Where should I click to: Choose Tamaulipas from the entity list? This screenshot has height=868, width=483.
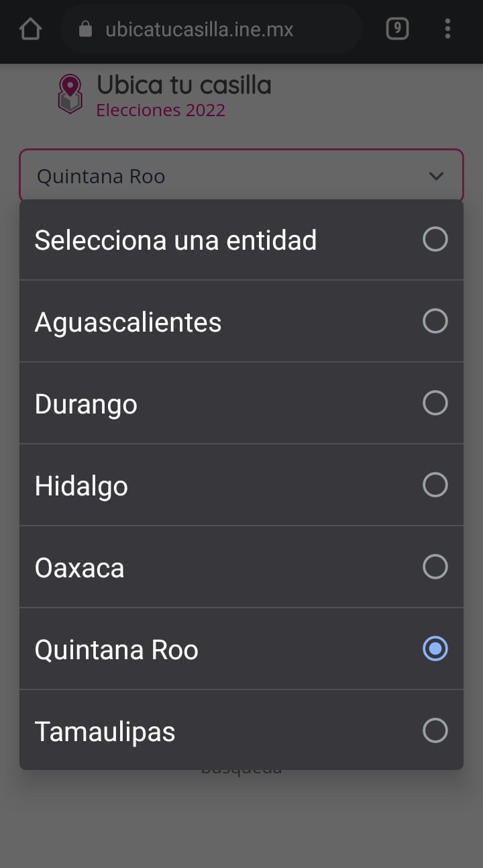click(x=105, y=732)
